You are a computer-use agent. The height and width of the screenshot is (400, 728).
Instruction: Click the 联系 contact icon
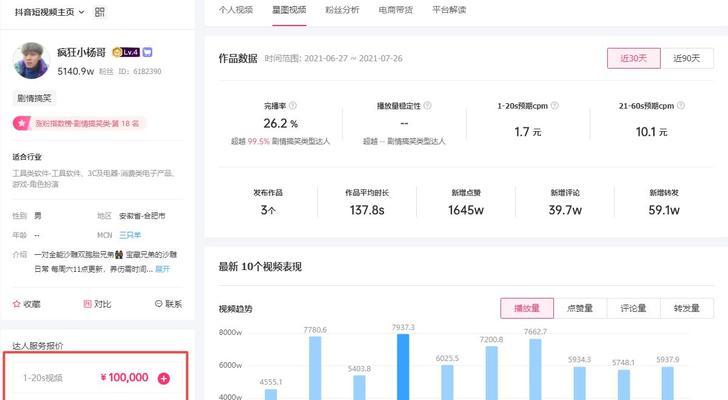tap(159, 303)
